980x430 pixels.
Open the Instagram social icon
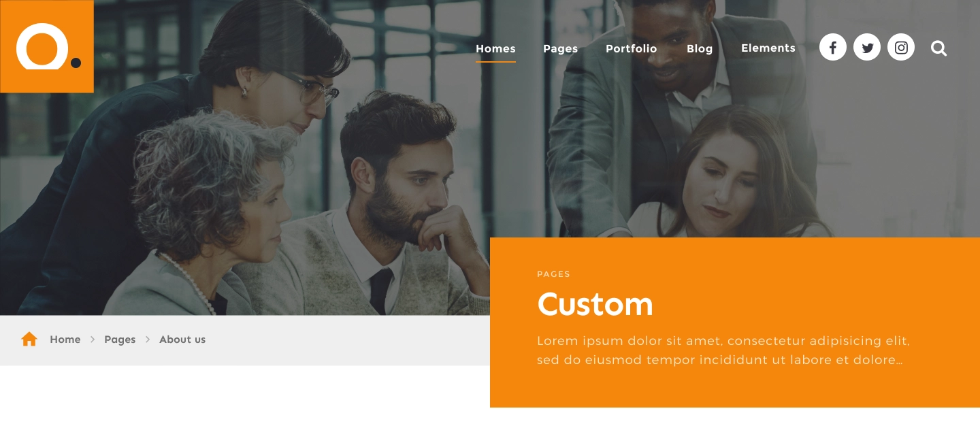(901, 48)
